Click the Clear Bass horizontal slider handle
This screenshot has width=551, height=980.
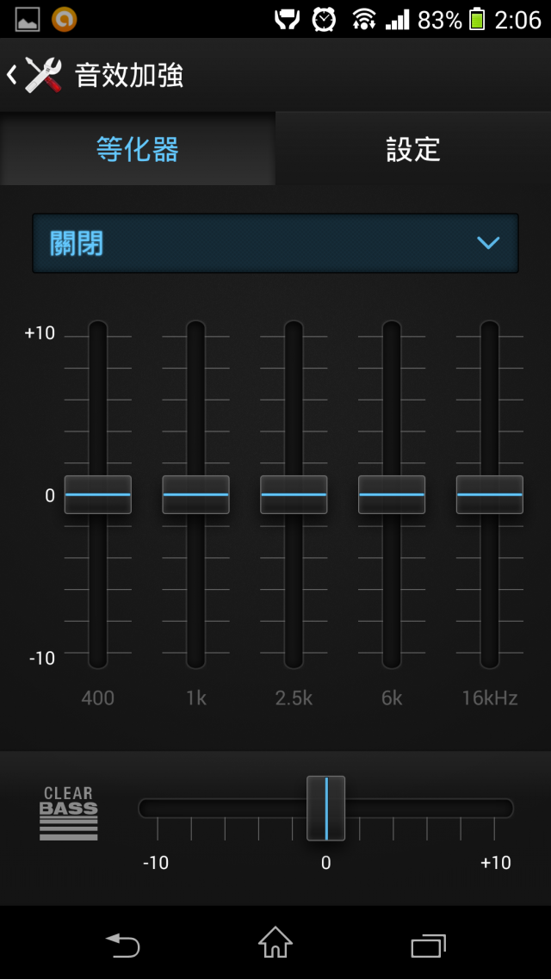pyautogui.click(x=326, y=808)
